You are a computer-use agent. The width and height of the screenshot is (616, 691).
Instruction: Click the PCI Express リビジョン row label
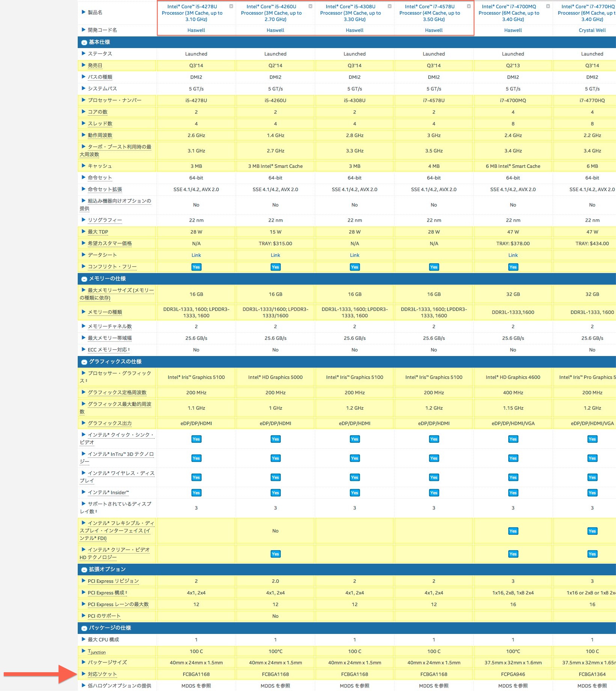click(113, 581)
